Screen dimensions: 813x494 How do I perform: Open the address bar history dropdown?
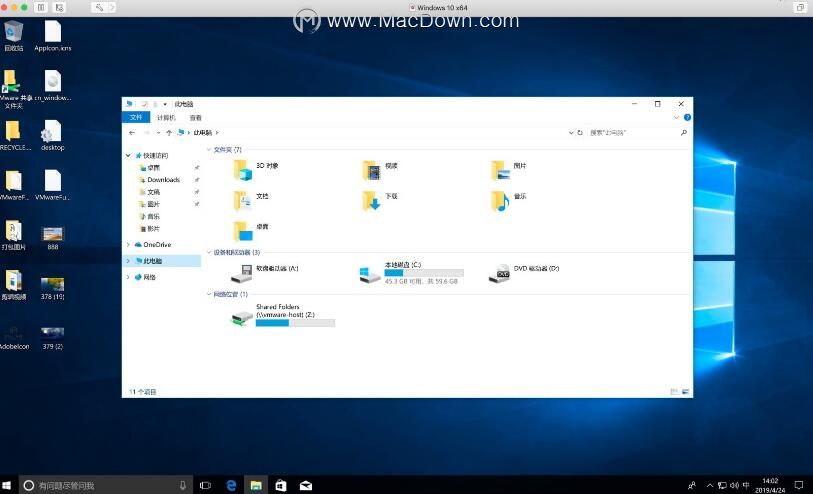[571, 133]
